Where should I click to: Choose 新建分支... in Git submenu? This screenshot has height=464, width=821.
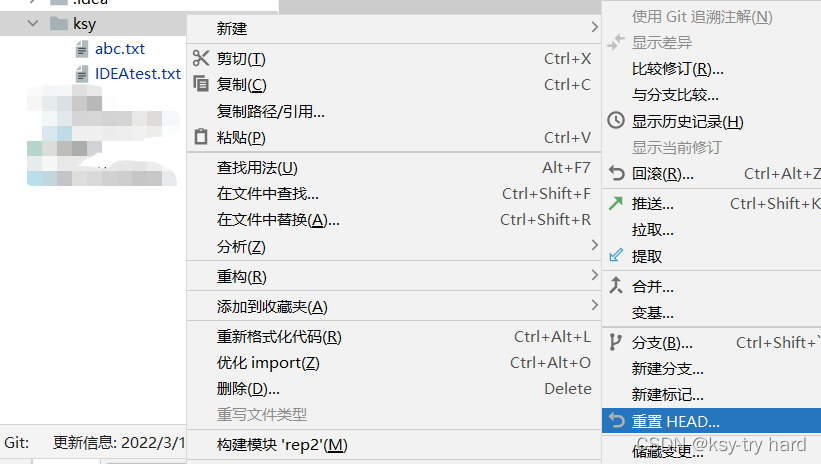click(712, 369)
